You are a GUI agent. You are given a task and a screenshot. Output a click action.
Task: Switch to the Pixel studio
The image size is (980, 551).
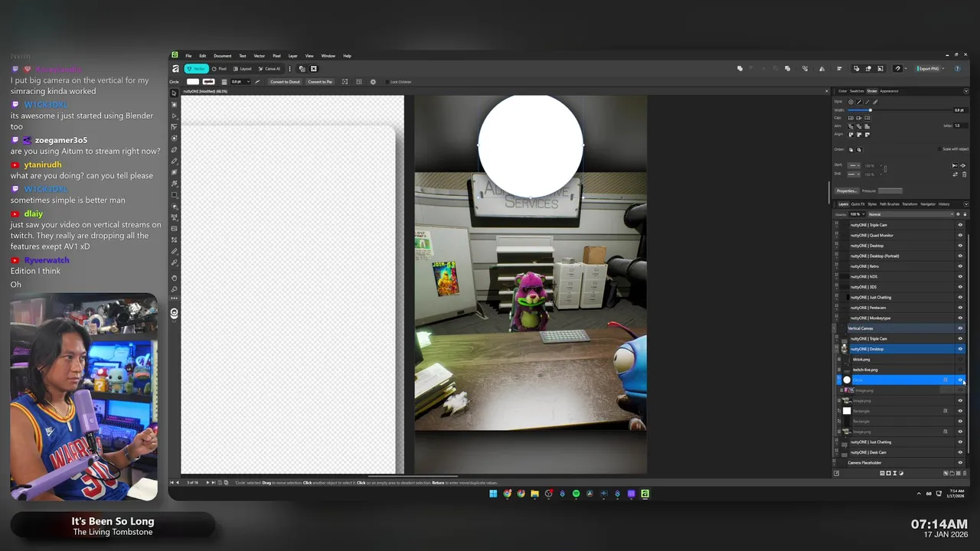(x=219, y=69)
